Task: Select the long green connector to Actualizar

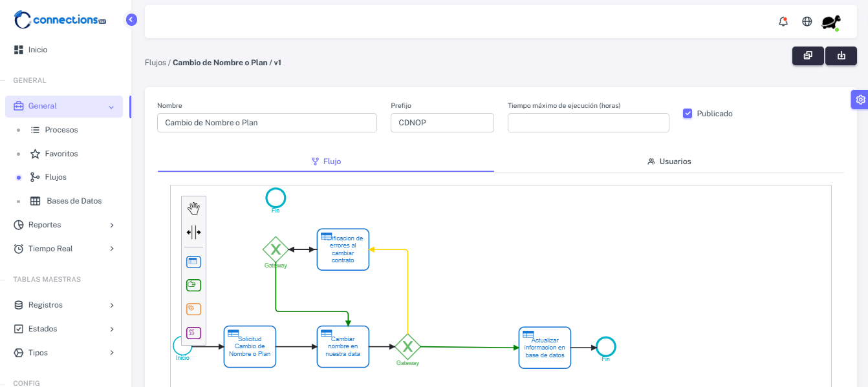Action: [469, 348]
